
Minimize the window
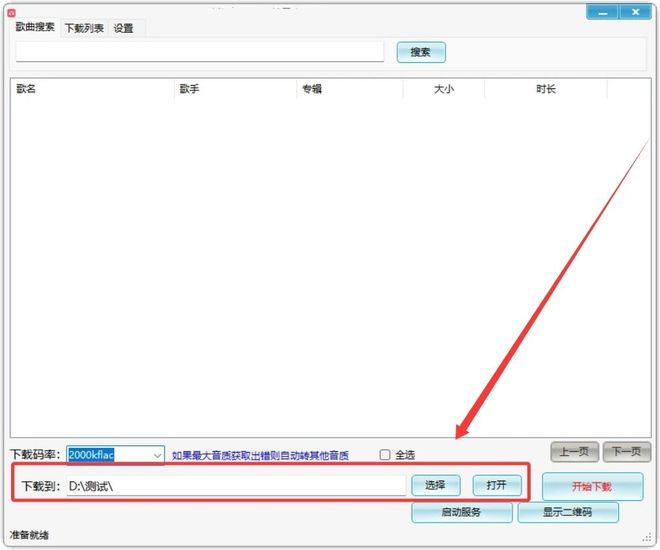[602, 12]
